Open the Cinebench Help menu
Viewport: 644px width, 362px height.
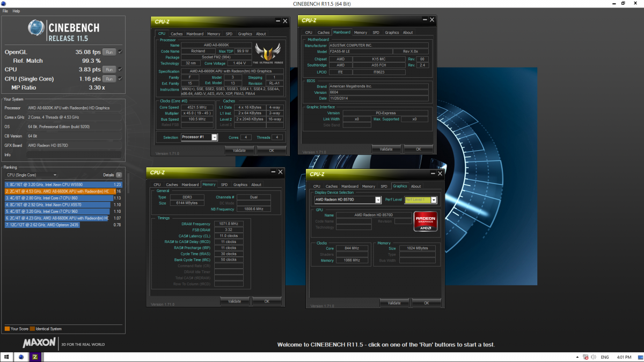pyautogui.click(x=16, y=11)
